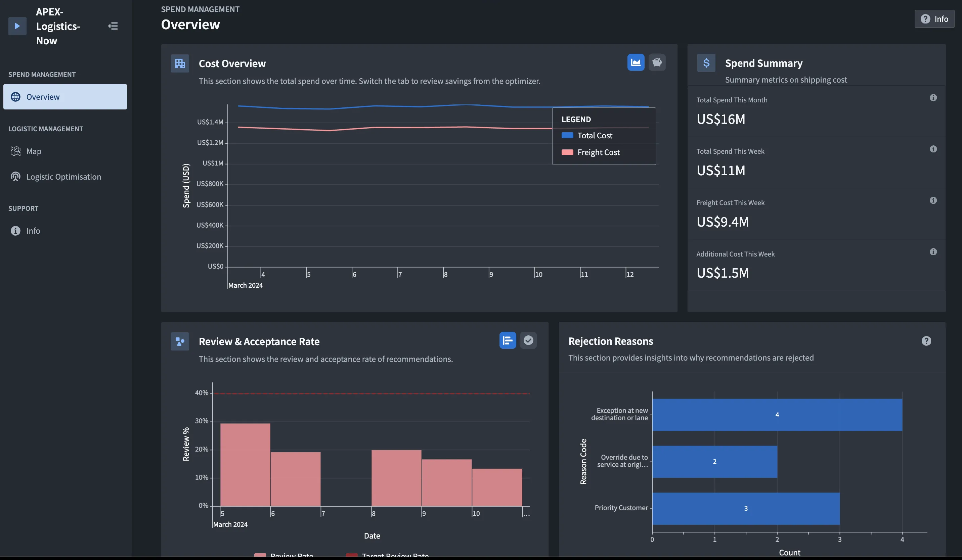Click the Priority Customer bar

point(746,509)
